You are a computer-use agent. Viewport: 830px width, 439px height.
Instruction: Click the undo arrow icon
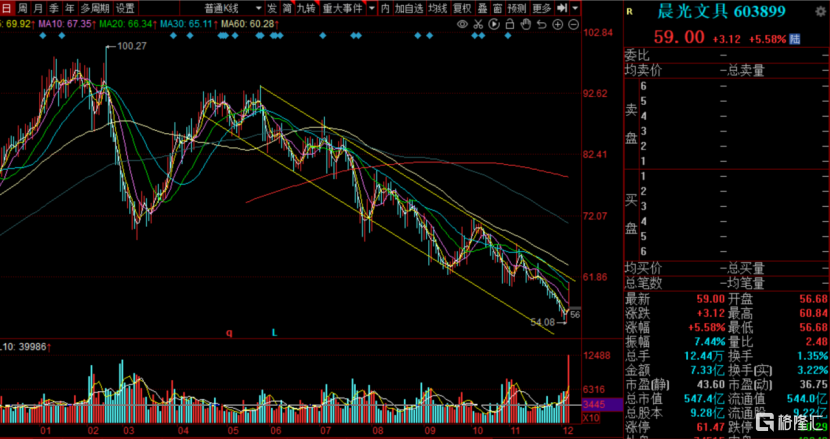tap(542, 24)
